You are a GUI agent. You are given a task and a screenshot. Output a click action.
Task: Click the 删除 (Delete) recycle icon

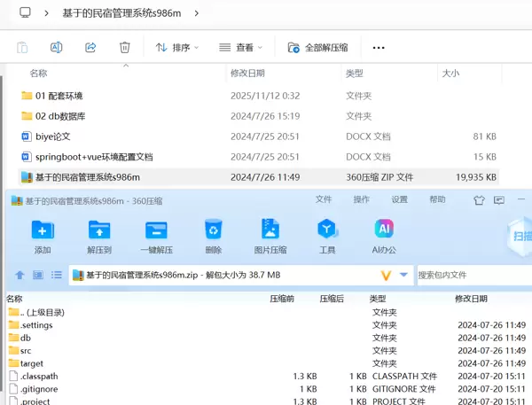pos(214,230)
